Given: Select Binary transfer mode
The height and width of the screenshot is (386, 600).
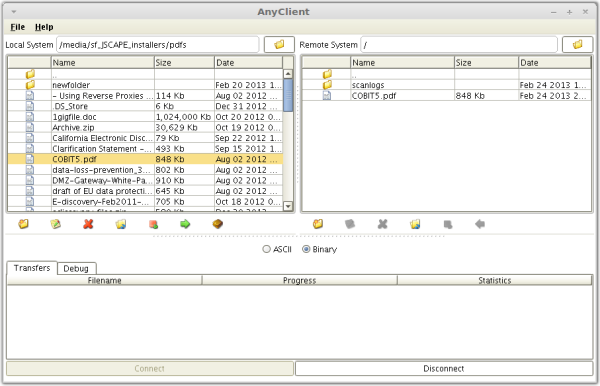Looking at the screenshot, I should [x=306, y=249].
